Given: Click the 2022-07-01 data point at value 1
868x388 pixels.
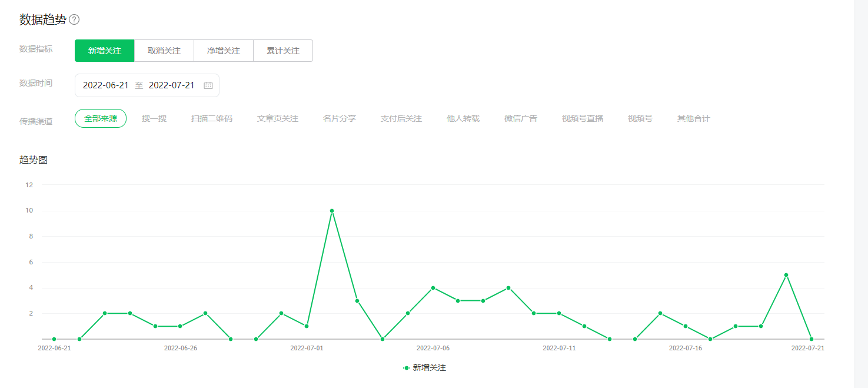Looking at the screenshot, I should tap(307, 326).
